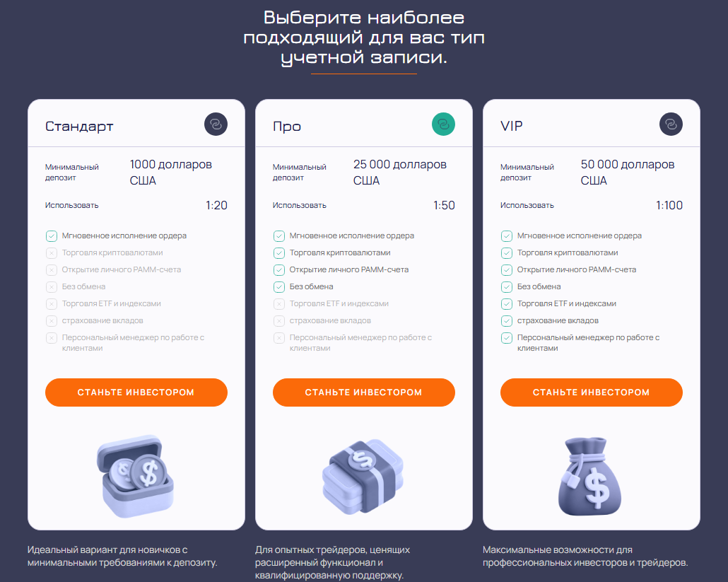
Task: Toggle Про Открытие личного PAMM-счета checkbox
Action: (x=279, y=269)
